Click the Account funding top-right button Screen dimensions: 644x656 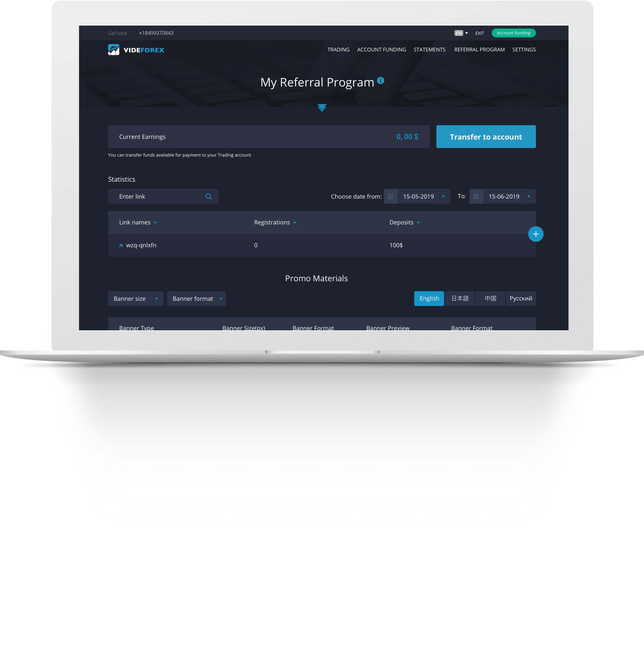coord(513,33)
